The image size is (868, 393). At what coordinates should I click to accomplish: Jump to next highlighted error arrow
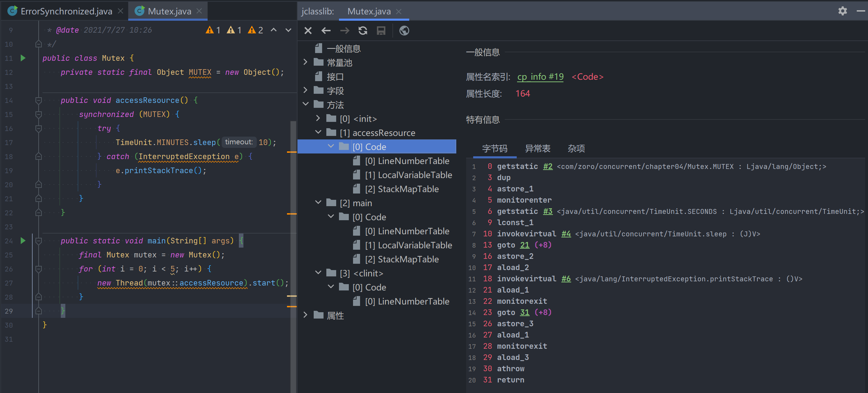click(288, 30)
